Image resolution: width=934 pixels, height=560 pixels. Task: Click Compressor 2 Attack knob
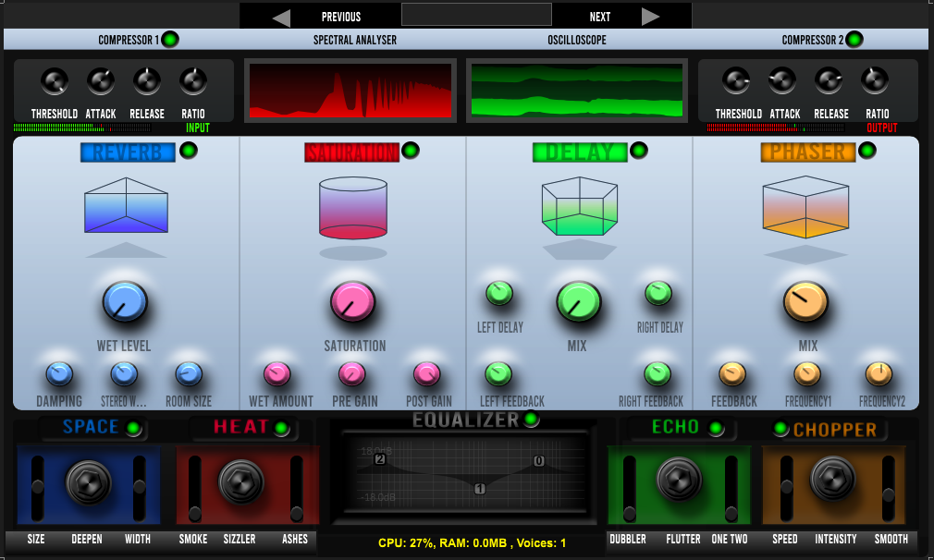coord(782,81)
